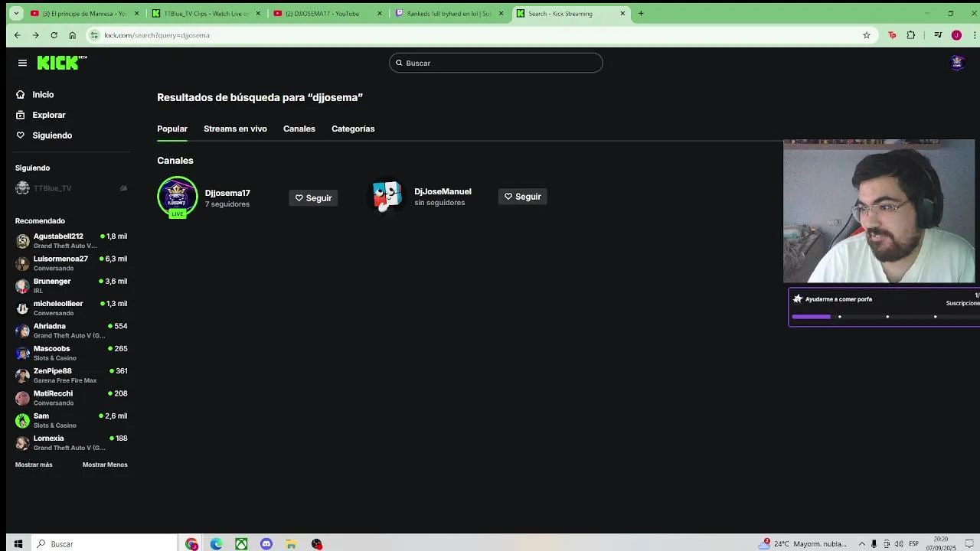This screenshot has height=551, width=980.
Task: Open recommended channel ZenPipe88
Action: [71, 375]
